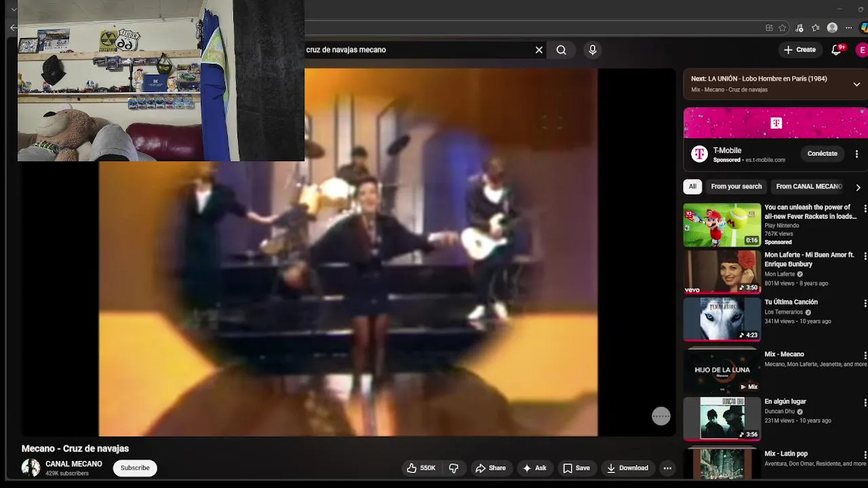Click the CANAL MECANO channel avatar
This screenshot has width=868, height=488.
31,468
